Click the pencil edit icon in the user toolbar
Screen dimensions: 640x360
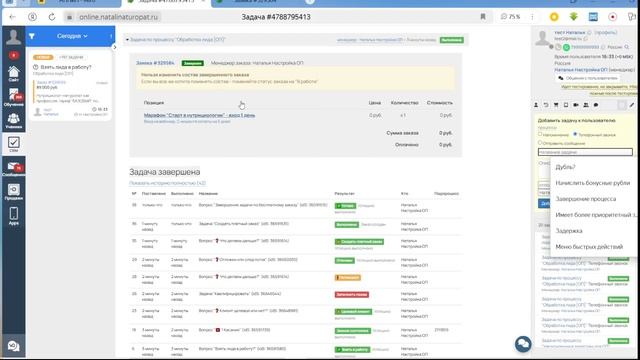coord(631,105)
